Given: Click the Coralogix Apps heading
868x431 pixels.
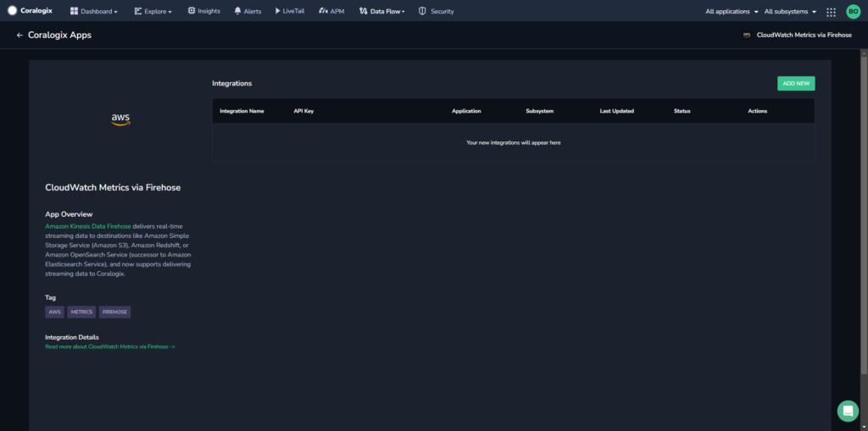Looking at the screenshot, I should pos(60,35).
